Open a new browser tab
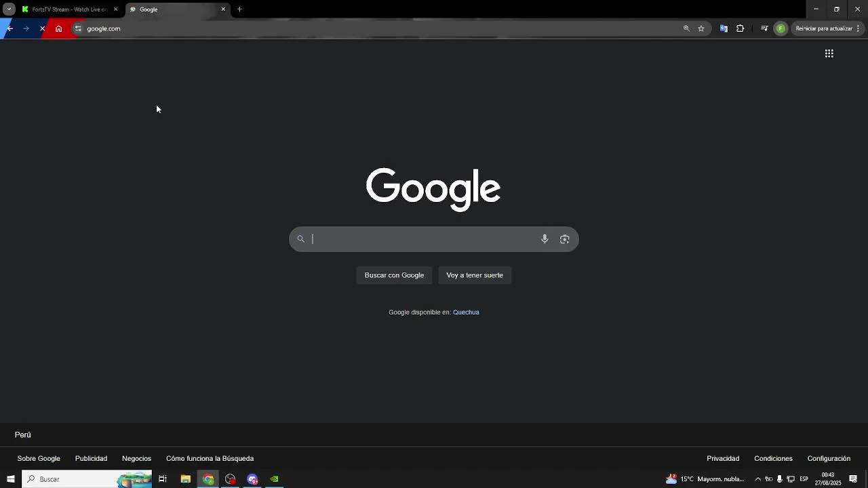The image size is (868, 488). [239, 9]
